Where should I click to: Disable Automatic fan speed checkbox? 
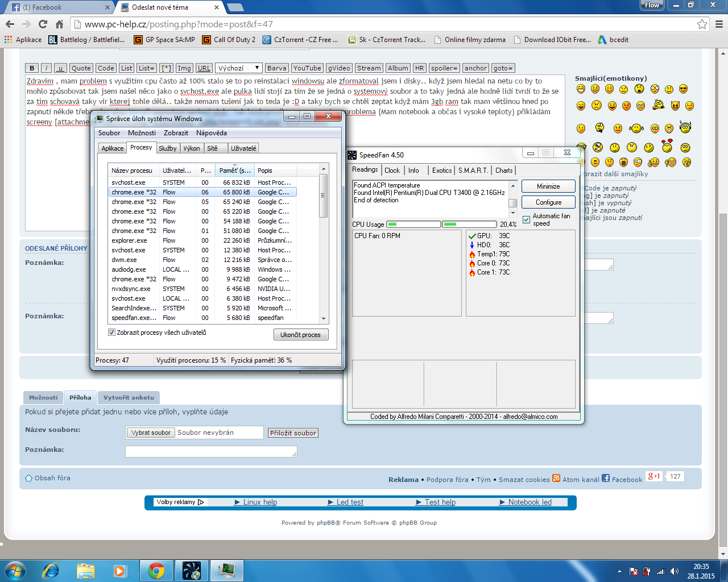click(x=526, y=219)
